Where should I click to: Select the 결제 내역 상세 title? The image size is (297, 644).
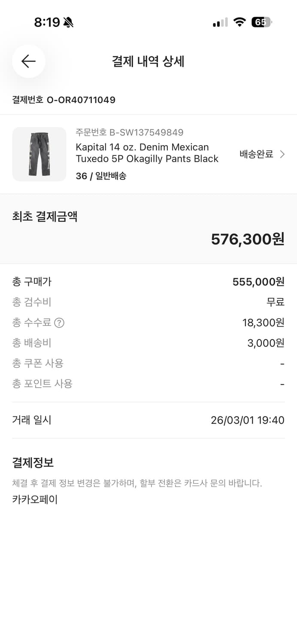148,61
